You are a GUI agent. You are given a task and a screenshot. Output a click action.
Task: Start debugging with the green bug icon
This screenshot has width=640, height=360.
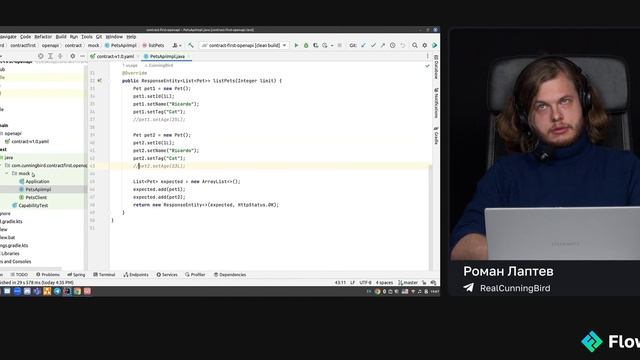click(x=306, y=45)
